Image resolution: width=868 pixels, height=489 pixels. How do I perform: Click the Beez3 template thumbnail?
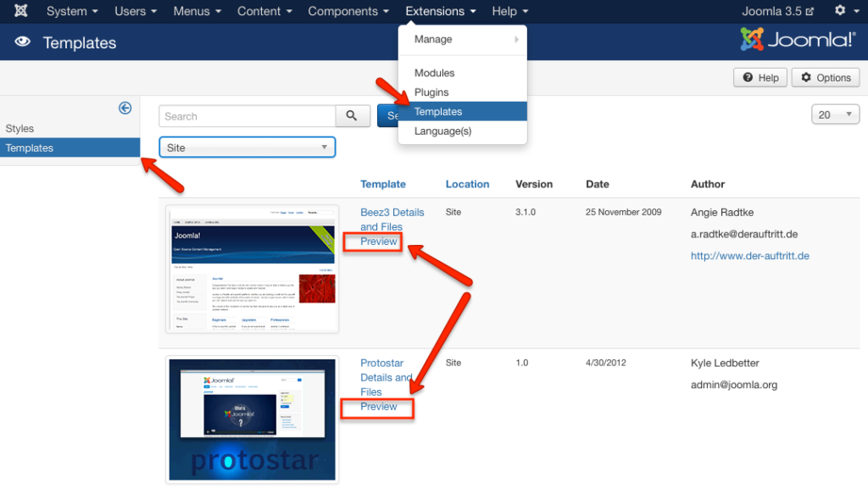(253, 270)
